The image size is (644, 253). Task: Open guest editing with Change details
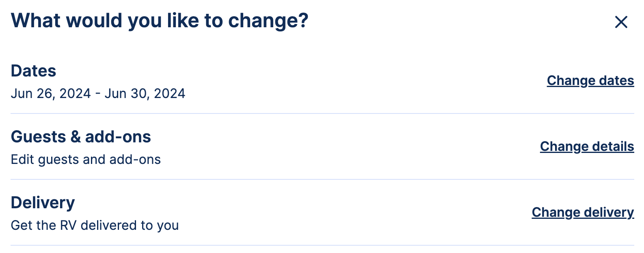[586, 147]
